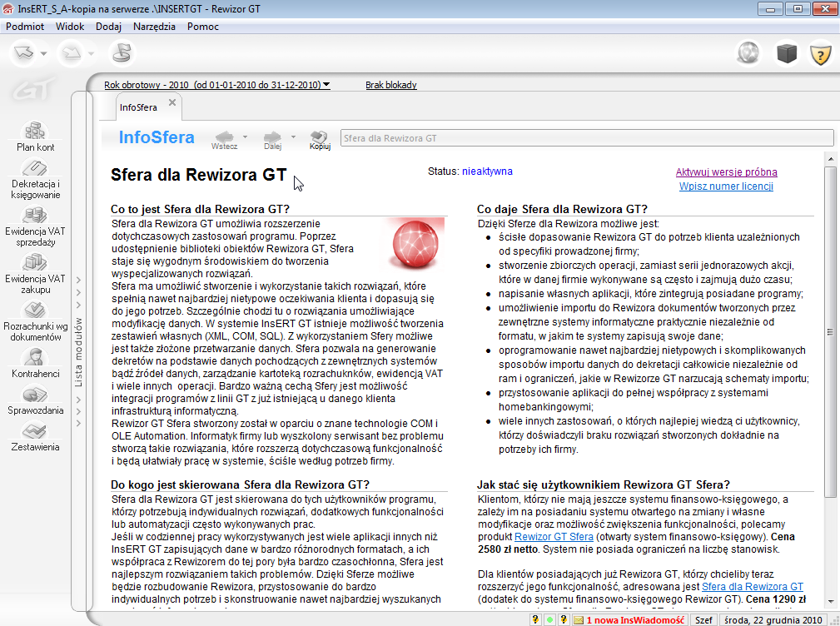The height and width of the screenshot is (626, 840).
Task: Click Aktywuj wersję próbną link
Action: coord(726,172)
